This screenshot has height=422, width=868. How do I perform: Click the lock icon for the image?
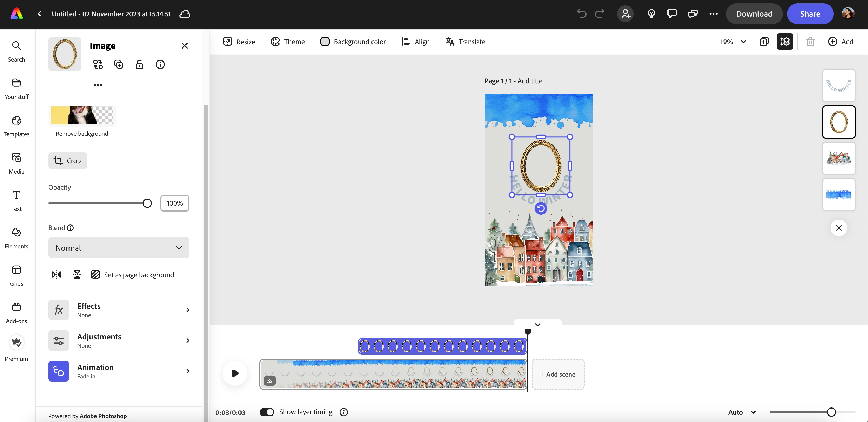[x=140, y=64]
